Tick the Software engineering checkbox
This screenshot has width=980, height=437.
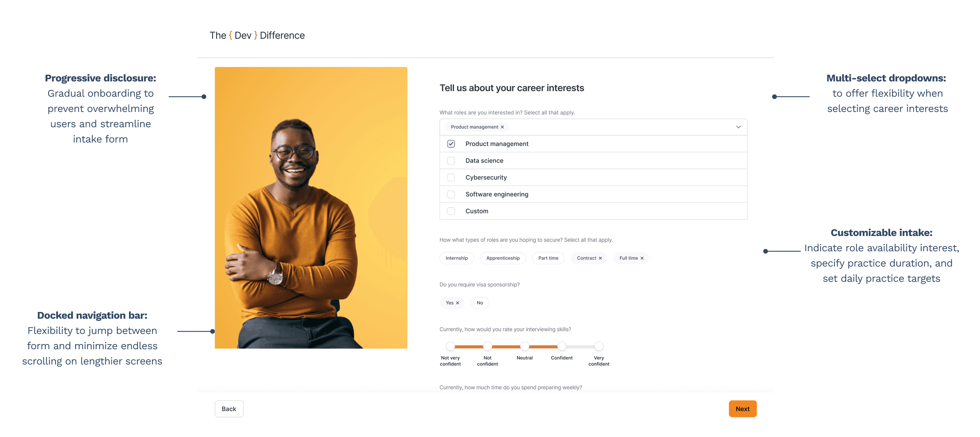coord(451,194)
